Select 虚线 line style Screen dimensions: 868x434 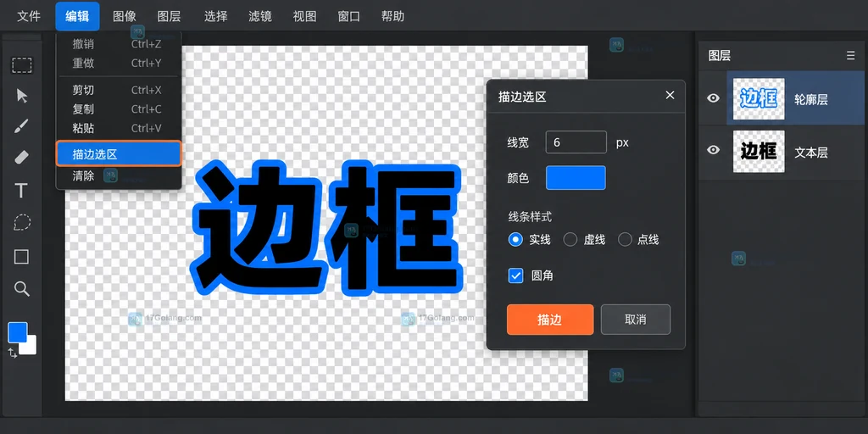click(x=570, y=239)
